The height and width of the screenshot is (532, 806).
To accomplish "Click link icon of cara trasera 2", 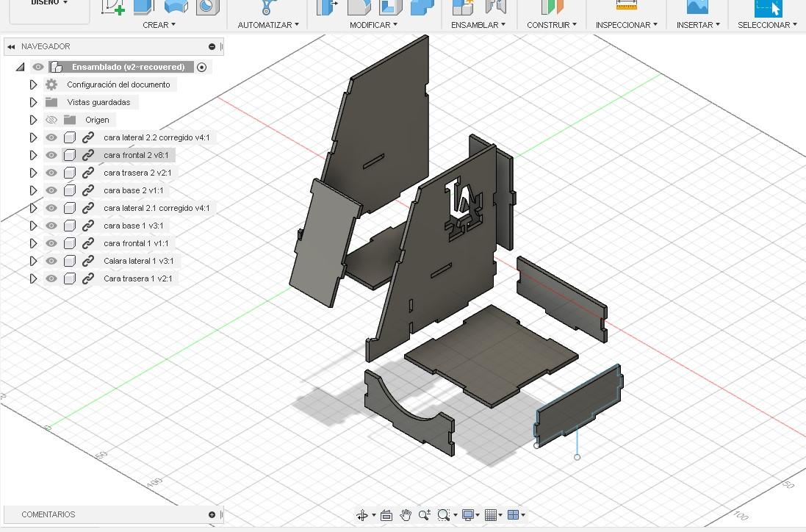I will click(x=88, y=173).
